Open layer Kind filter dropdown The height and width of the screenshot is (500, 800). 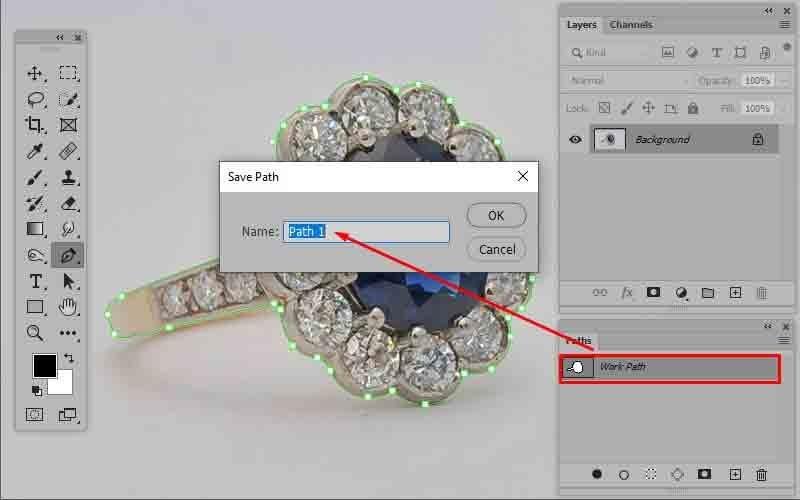pos(610,53)
